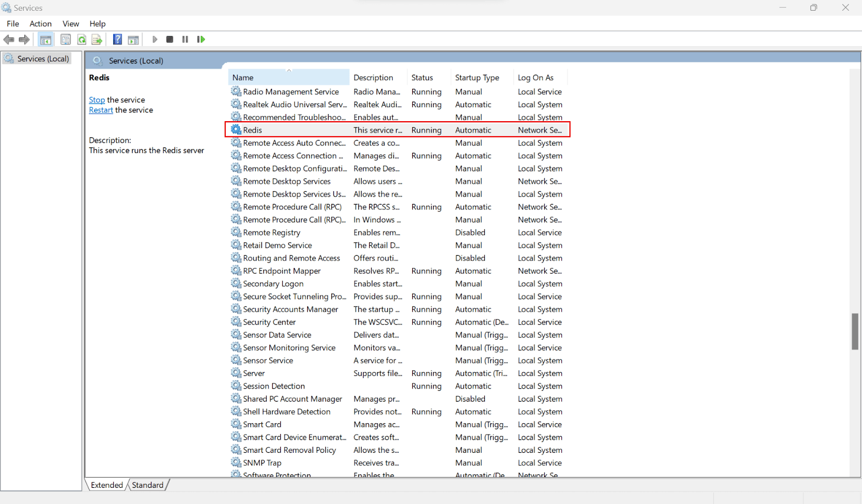Sort by the Startup Type column header

click(482, 78)
